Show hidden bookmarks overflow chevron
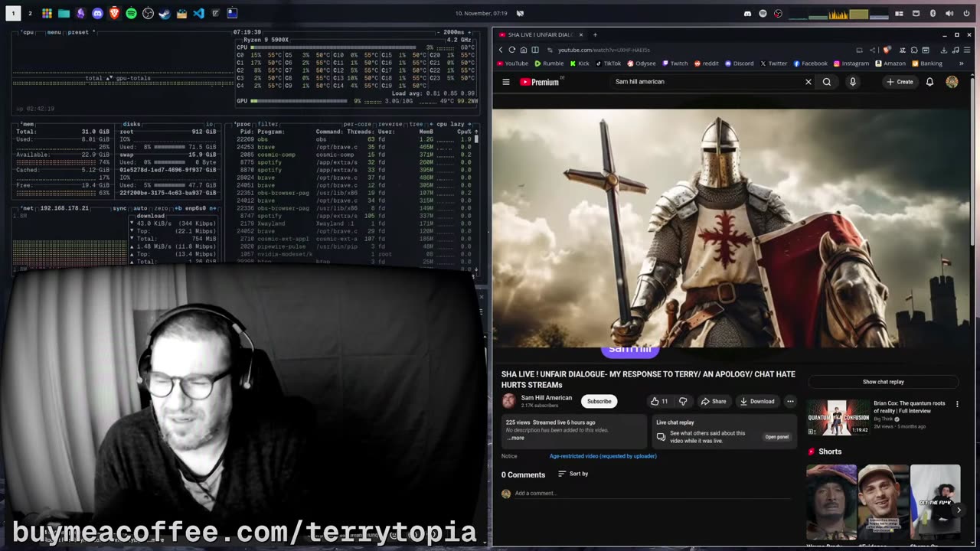 tap(961, 64)
